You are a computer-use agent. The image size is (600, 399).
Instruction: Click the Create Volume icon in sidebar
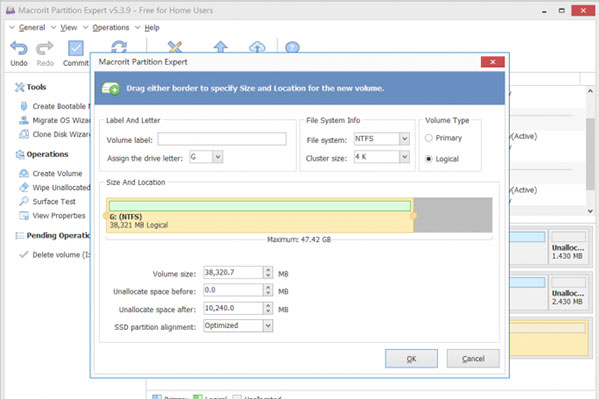pyautogui.click(x=24, y=173)
